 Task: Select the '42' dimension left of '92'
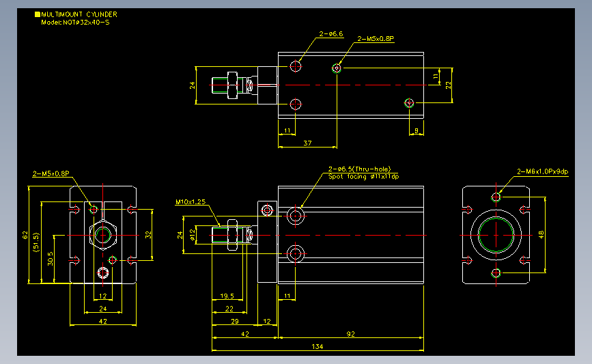[x=245, y=334]
